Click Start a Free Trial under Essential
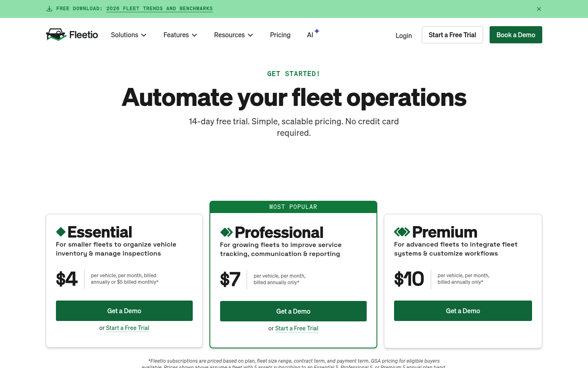Image resolution: width=588 pixels, height=368 pixels. 127,328
